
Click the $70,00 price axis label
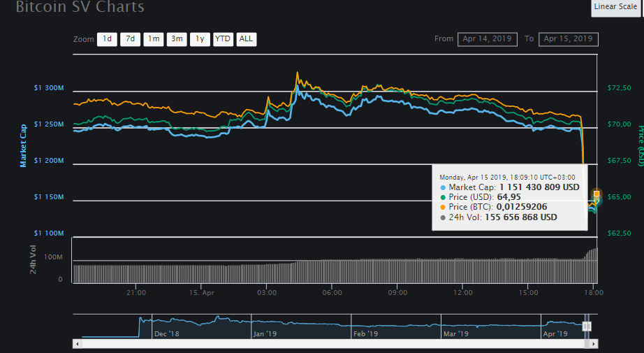(x=620, y=124)
